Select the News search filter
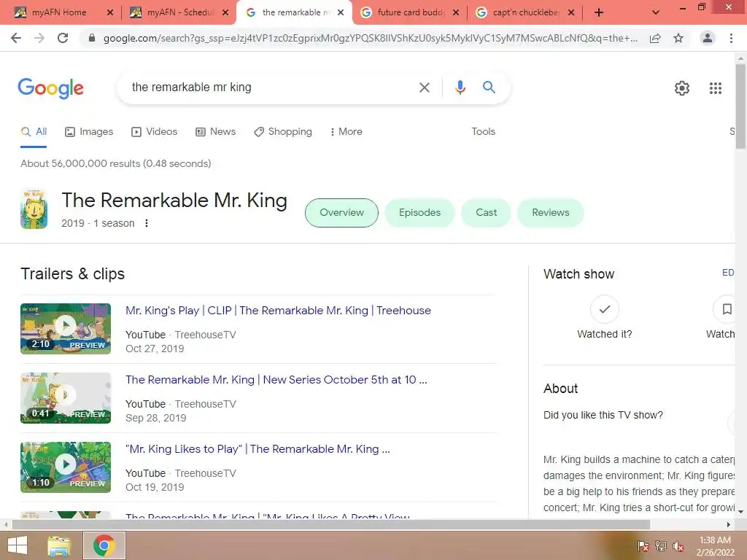This screenshot has height=560, width=747. pos(216,131)
